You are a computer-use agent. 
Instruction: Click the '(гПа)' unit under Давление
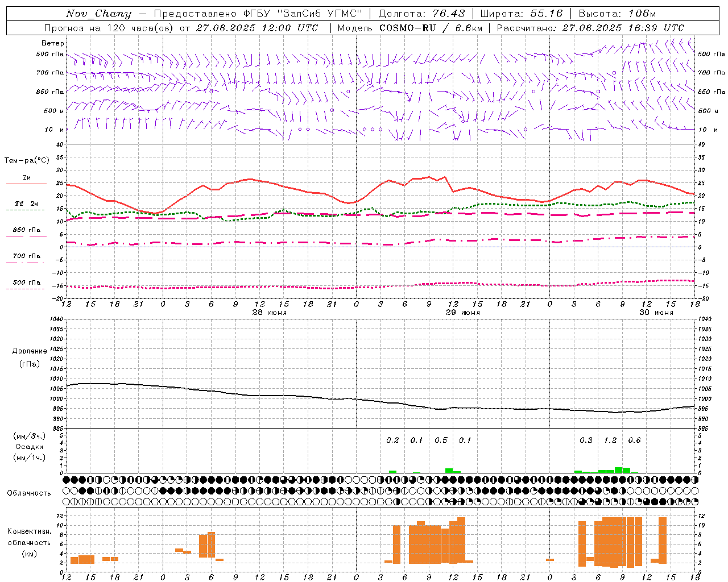click(x=30, y=364)
